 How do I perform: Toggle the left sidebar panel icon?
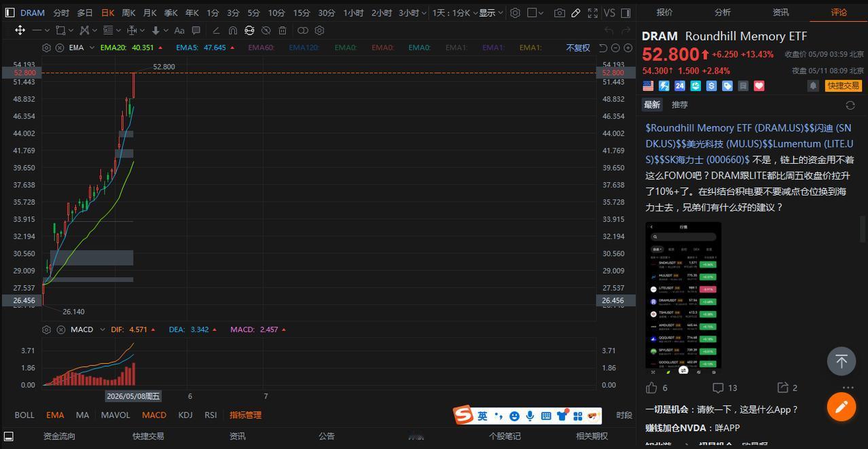(10, 13)
